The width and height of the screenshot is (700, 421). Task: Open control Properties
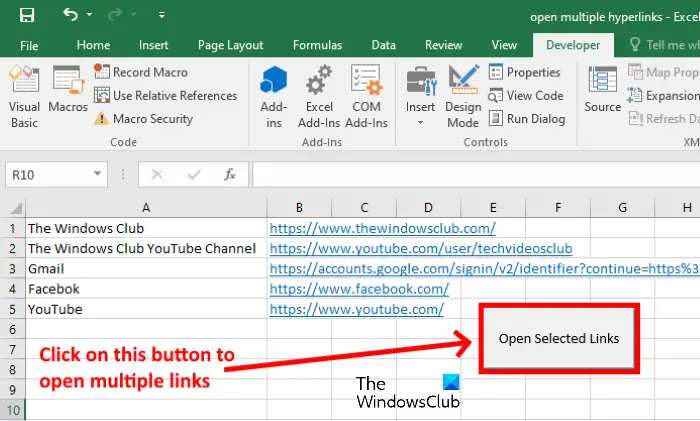point(525,72)
